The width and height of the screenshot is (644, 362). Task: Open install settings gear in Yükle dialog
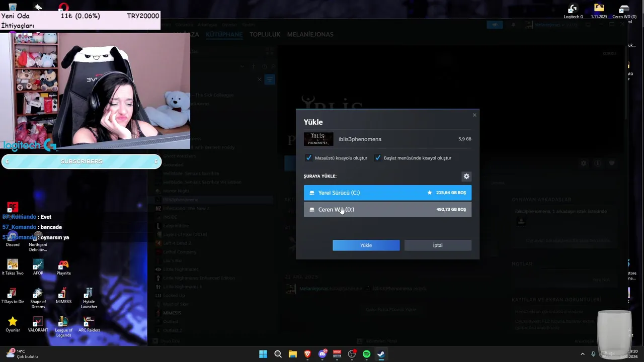coord(466,176)
